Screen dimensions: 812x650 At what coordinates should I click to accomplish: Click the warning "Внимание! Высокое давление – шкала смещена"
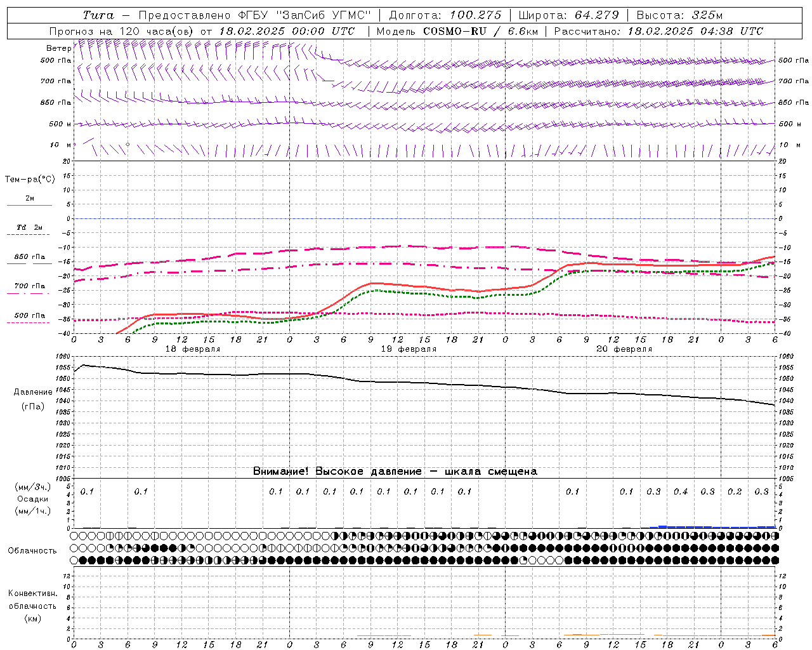[395, 472]
